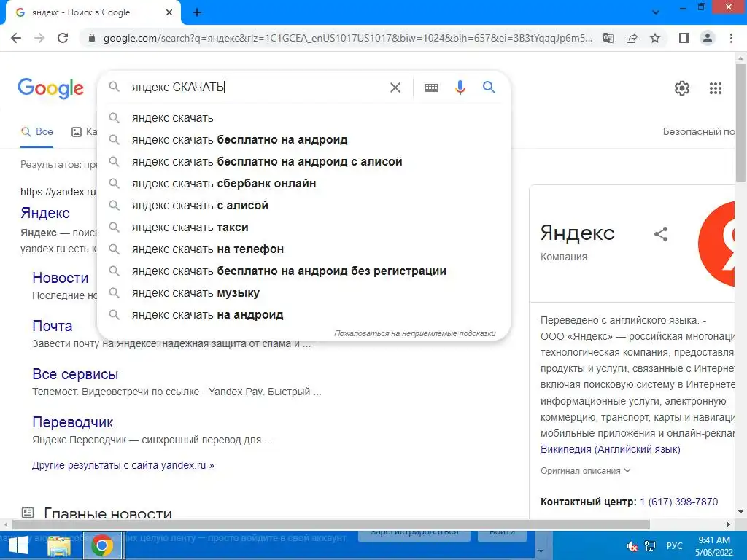Image resolution: width=747 pixels, height=560 pixels.
Task: Open the 'Почта' sitelink
Action: pyautogui.click(x=53, y=326)
